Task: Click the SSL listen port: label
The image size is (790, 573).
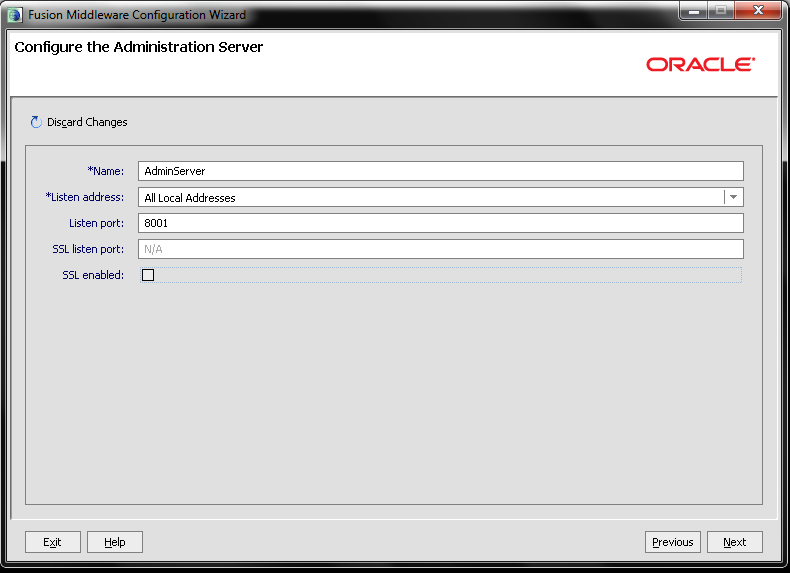Action: pos(88,249)
